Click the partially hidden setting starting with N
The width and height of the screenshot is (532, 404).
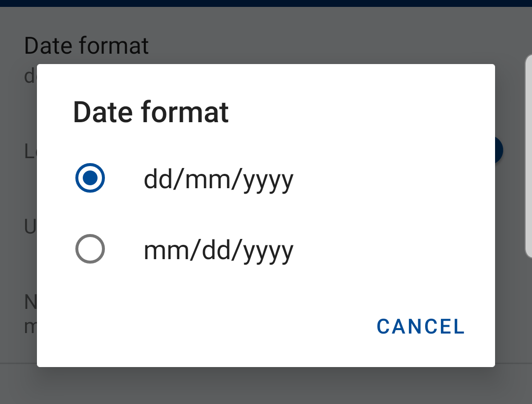30,302
